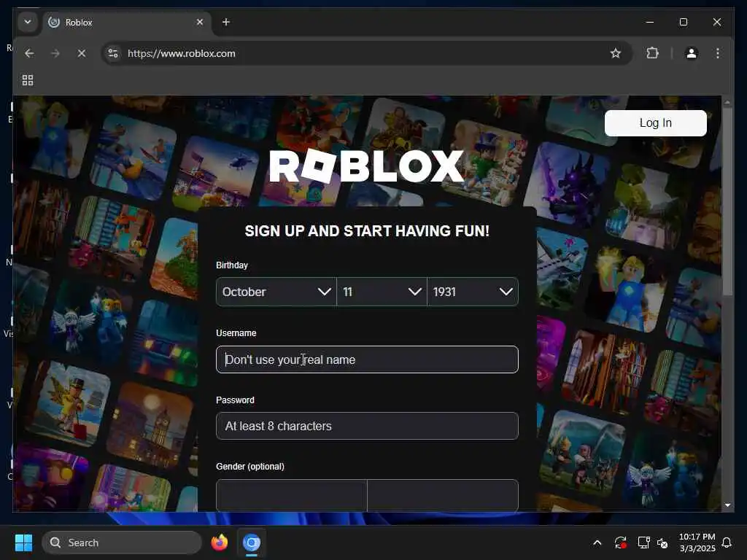The width and height of the screenshot is (747, 560).
Task: Minimize the browser window
Action: [650, 22]
